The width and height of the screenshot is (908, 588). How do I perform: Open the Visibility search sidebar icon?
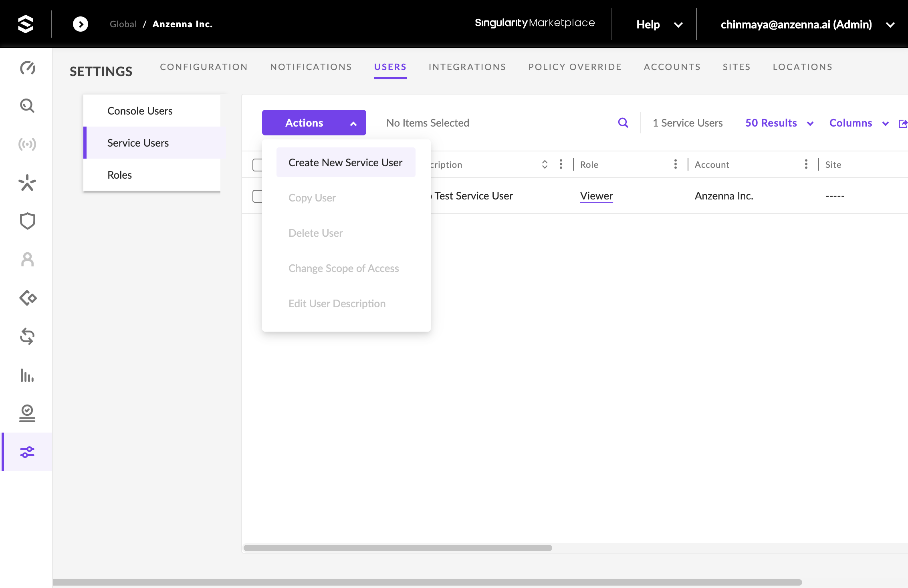tap(27, 106)
